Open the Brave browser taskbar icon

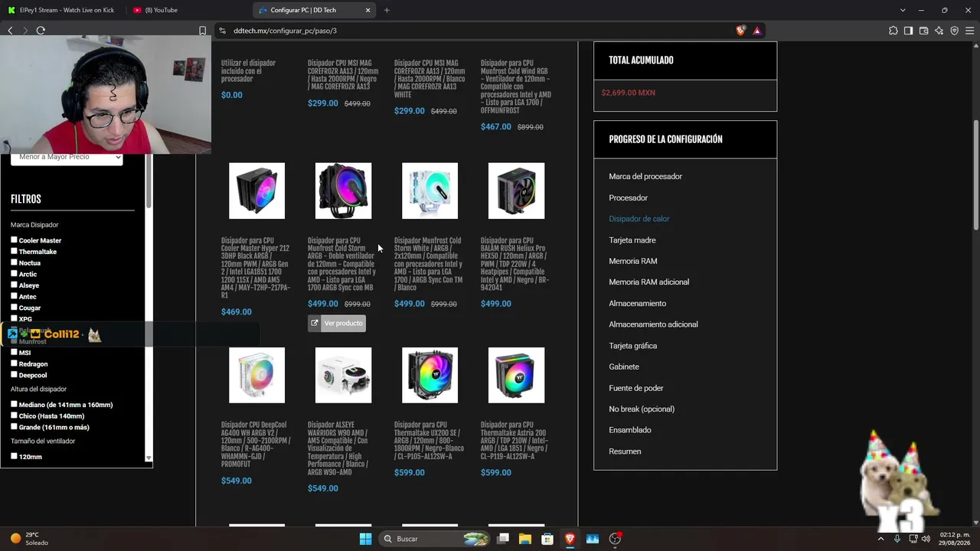[570, 539]
